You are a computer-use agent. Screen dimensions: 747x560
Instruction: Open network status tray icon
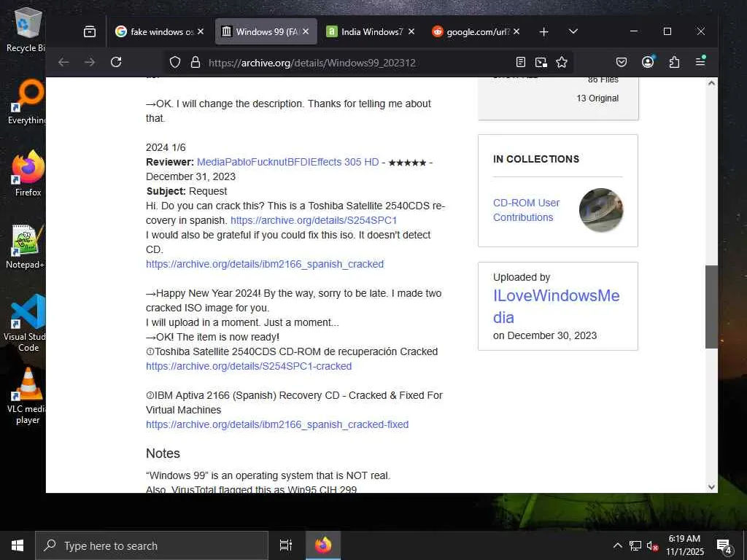pyautogui.click(x=635, y=545)
